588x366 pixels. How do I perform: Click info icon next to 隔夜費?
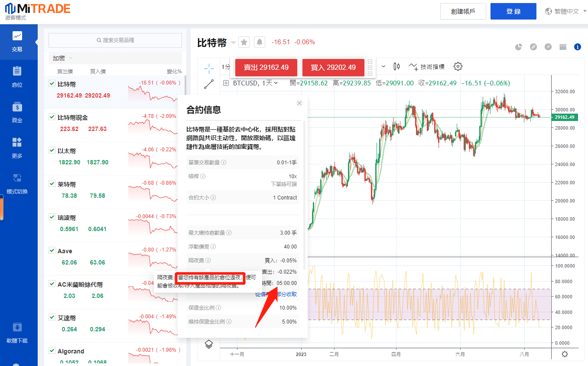[x=208, y=261]
